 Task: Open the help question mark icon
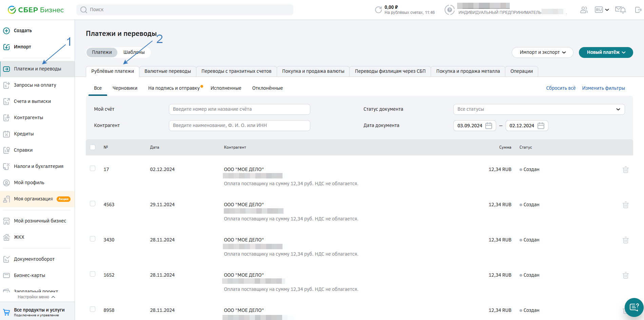pos(450,10)
